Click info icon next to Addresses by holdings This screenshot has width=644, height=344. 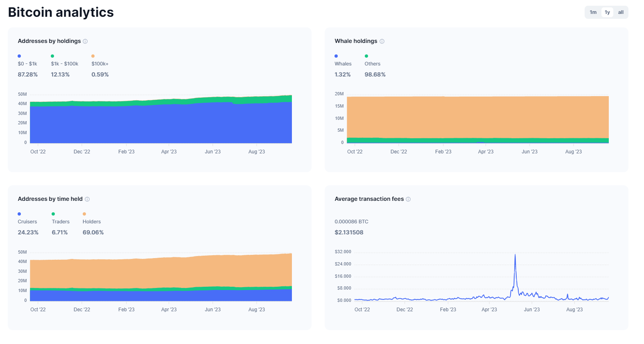(85, 41)
